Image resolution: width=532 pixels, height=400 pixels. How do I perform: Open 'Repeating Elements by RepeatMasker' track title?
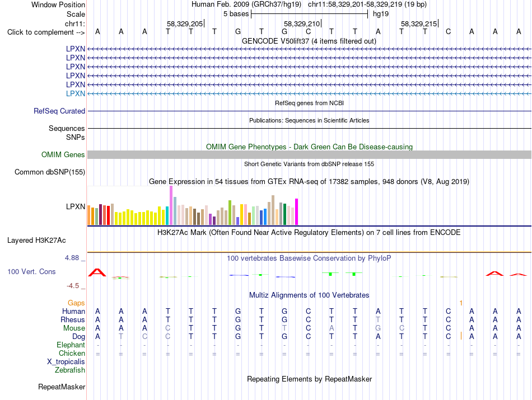[309, 379]
